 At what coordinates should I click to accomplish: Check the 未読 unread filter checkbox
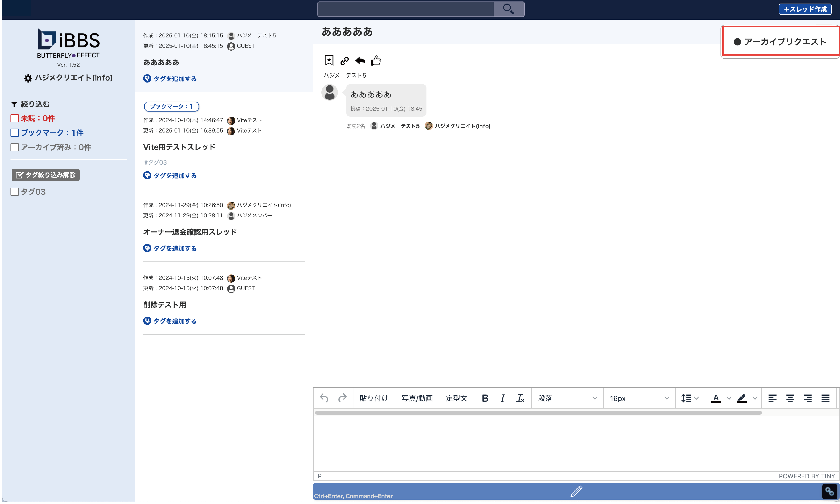[x=15, y=118]
